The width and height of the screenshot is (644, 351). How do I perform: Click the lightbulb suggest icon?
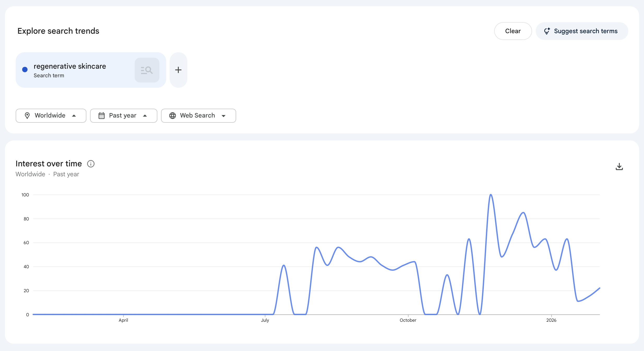[x=547, y=31]
